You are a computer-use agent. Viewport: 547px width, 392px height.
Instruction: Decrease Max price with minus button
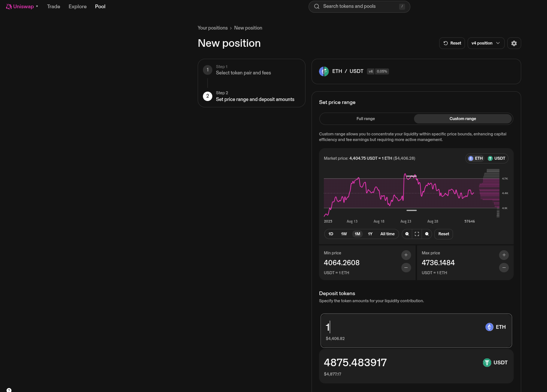(504, 268)
